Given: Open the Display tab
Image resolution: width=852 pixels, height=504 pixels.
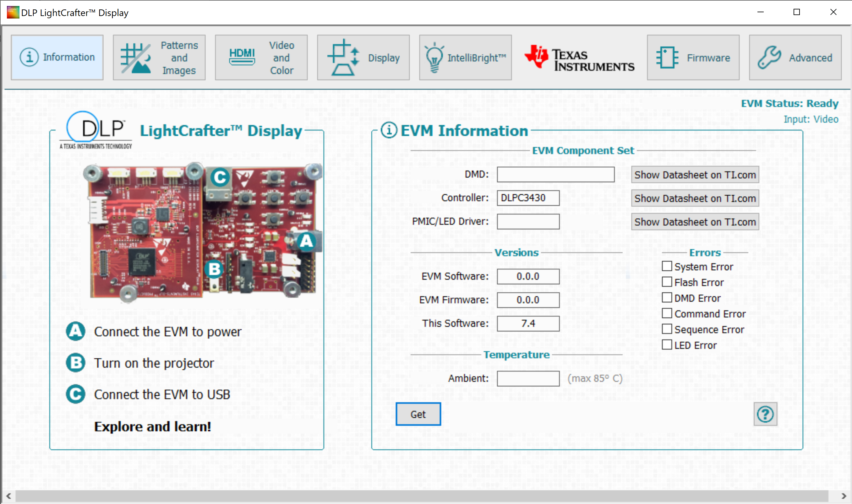Looking at the screenshot, I should click(363, 57).
